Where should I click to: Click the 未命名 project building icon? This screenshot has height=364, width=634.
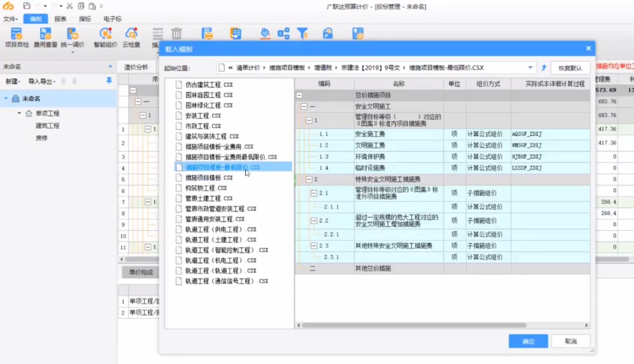[15, 98]
